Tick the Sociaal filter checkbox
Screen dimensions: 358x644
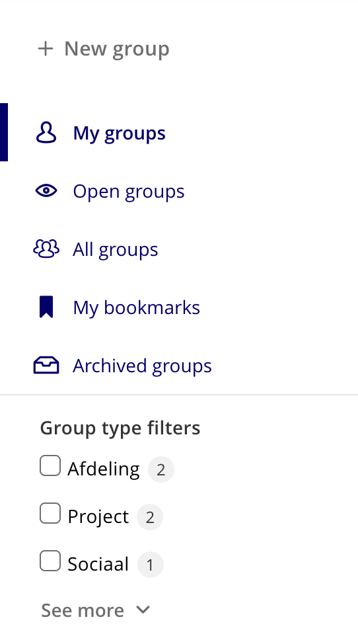50,561
